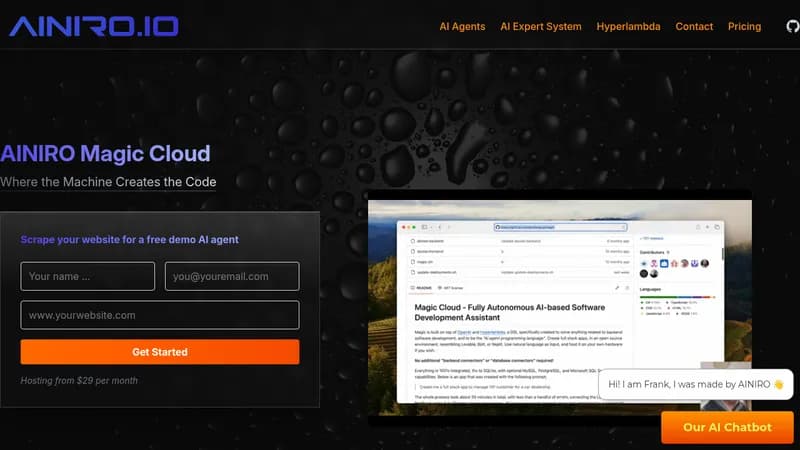The height and width of the screenshot is (450, 800).
Task: Go to the Hyperlambda page
Action: click(628, 27)
